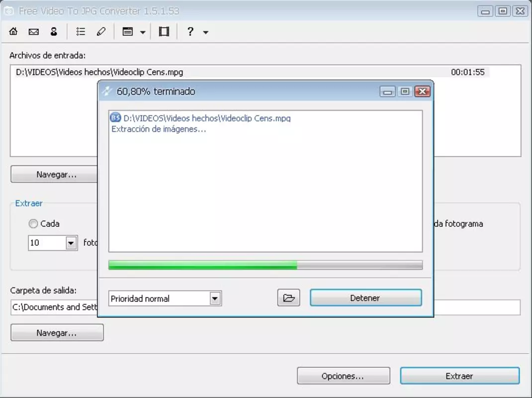This screenshot has width=532, height=398.
Task: Expand the help dropdown arrow
Action: coord(206,32)
